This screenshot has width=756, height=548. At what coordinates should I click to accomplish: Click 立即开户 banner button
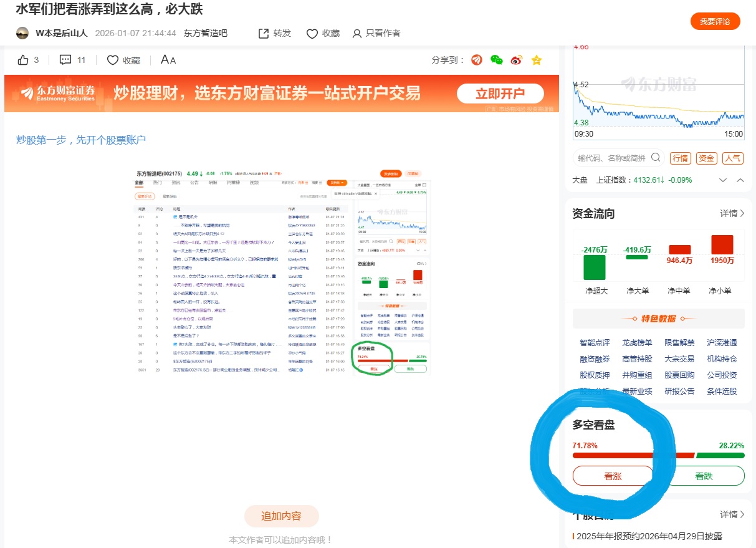500,94
